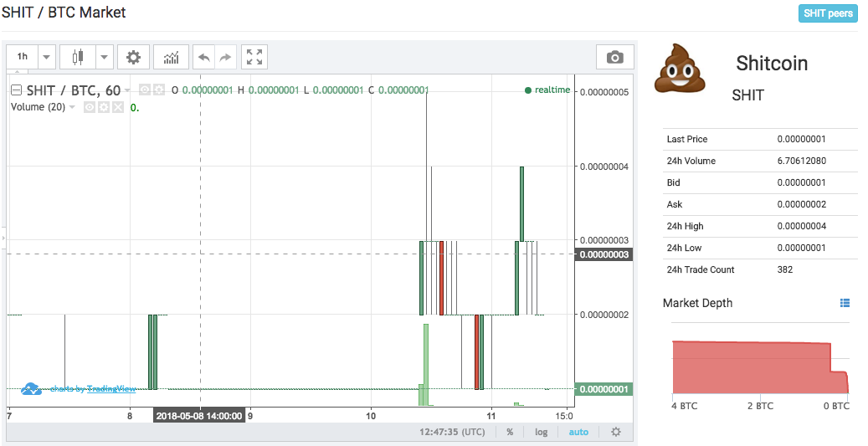The image size is (868, 446).
Task: Toggle percentage scale on price axis
Action: (509, 432)
